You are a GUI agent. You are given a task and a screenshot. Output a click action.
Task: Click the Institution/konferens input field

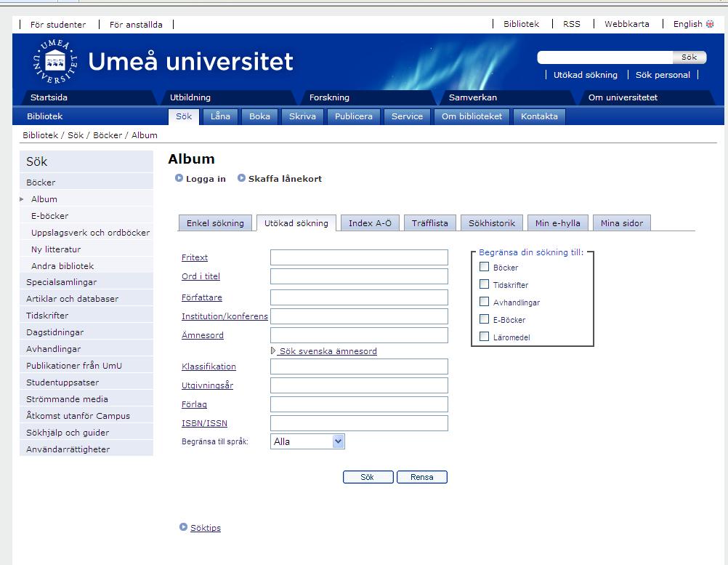(x=359, y=316)
